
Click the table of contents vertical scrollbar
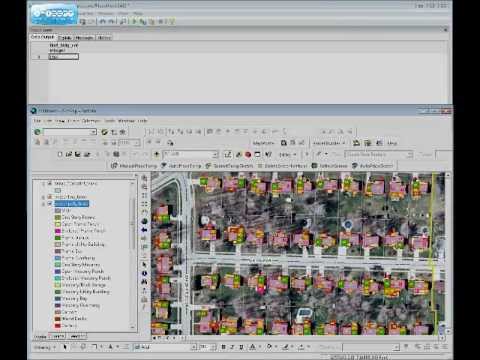[133, 255]
